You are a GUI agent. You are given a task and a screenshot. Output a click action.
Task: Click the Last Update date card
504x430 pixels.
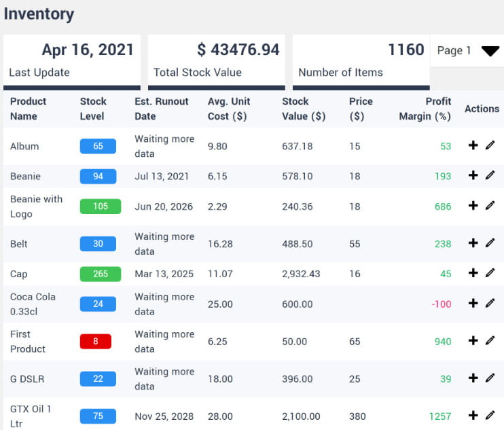coord(71,60)
